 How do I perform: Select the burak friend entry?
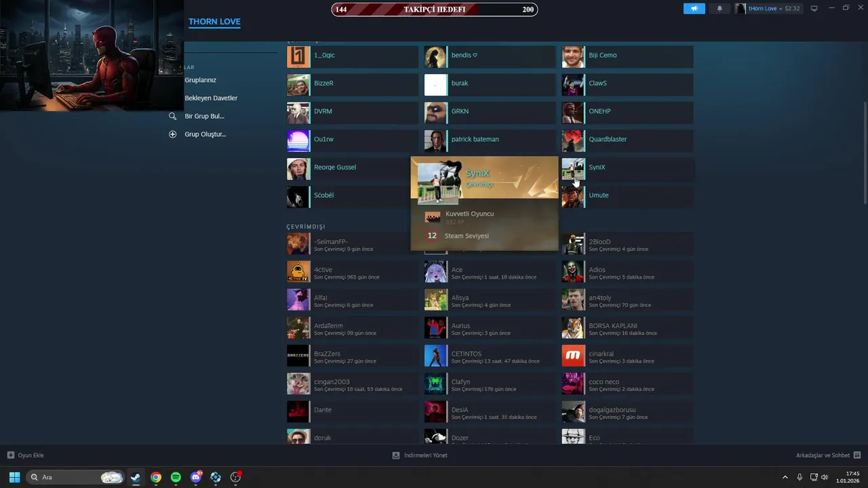pos(490,83)
